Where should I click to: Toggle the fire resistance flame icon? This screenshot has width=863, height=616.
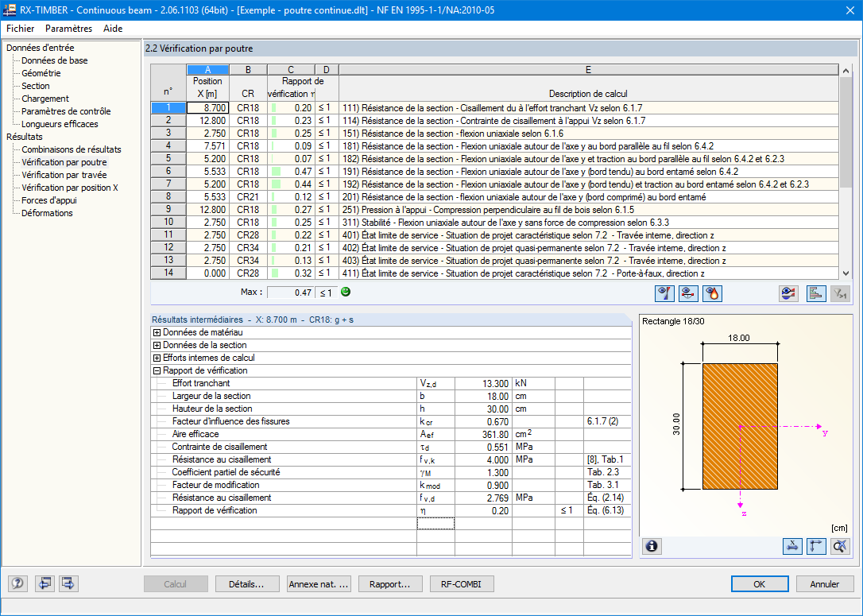tap(712, 293)
